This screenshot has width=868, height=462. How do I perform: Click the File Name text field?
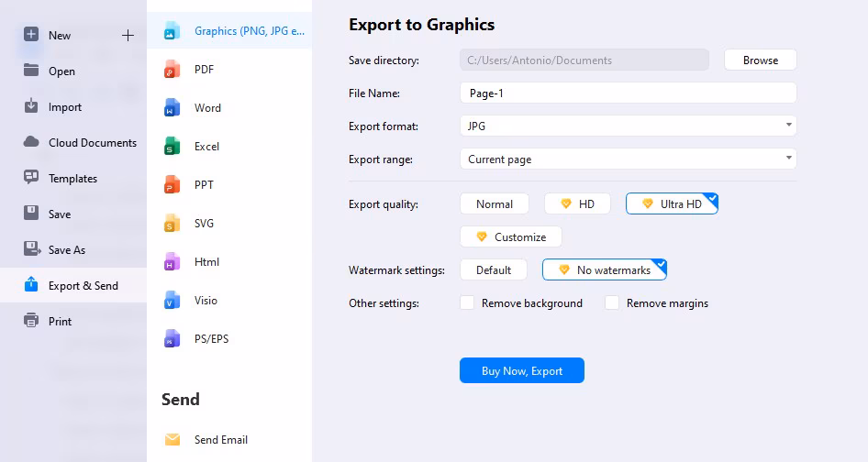pos(628,93)
